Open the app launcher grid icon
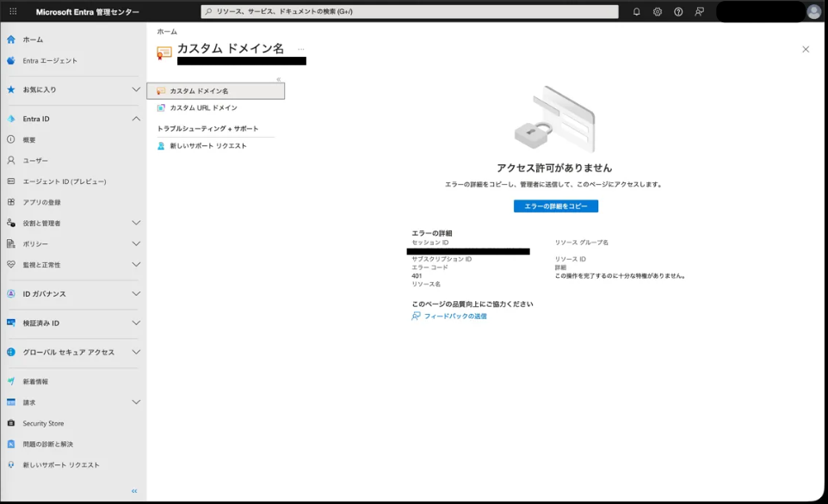This screenshot has width=828, height=504. 13,11
